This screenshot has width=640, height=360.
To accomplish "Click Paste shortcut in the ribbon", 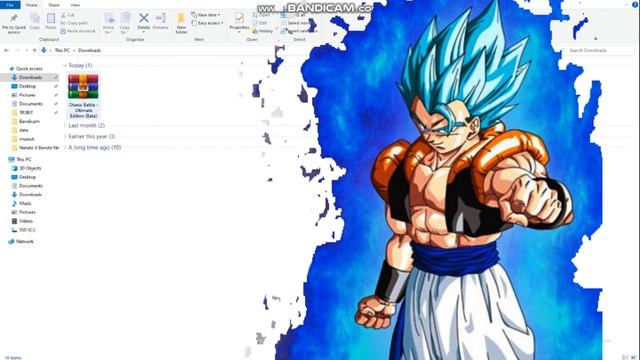I will click(78, 31).
